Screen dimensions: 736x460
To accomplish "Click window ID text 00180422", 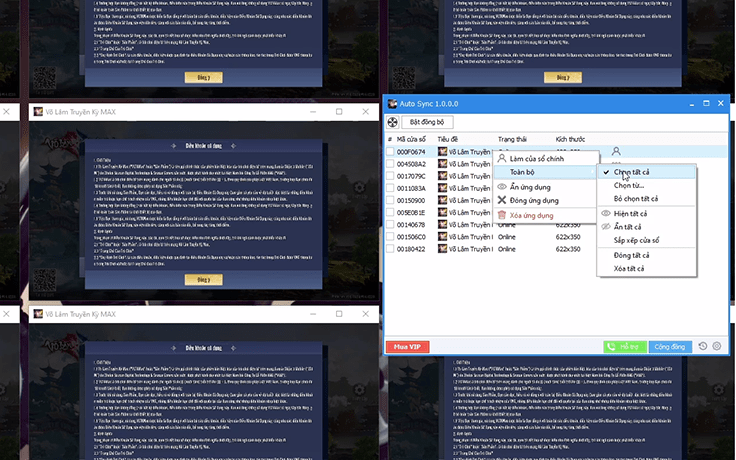I will click(411, 249).
